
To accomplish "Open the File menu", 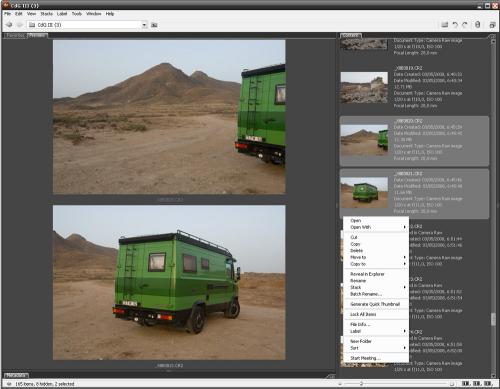I will 7,14.
